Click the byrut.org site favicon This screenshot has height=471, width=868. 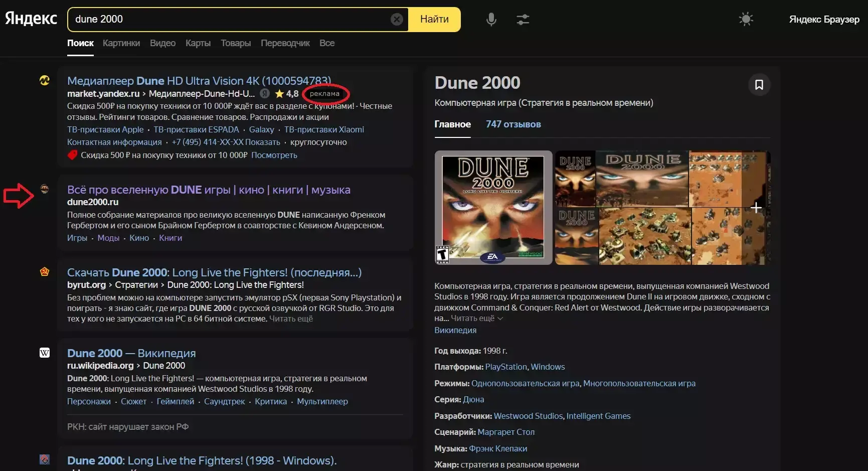coord(45,271)
